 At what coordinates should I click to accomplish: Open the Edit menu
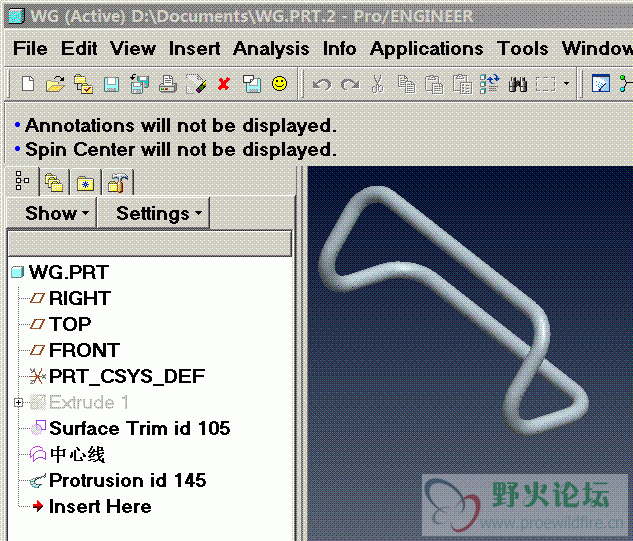tap(79, 49)
